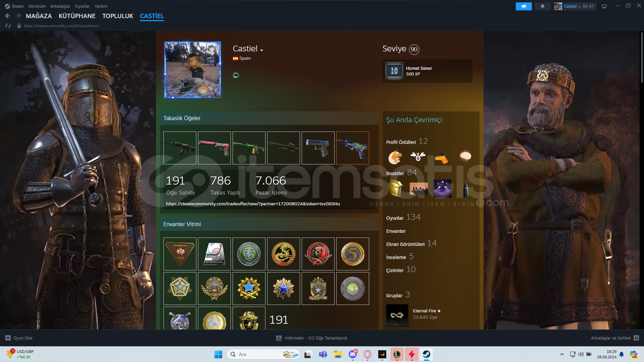Expand the Castiel name history arrow
This screenshot has height=362, width=644.
pyautogui.click(x=262, y=50)
